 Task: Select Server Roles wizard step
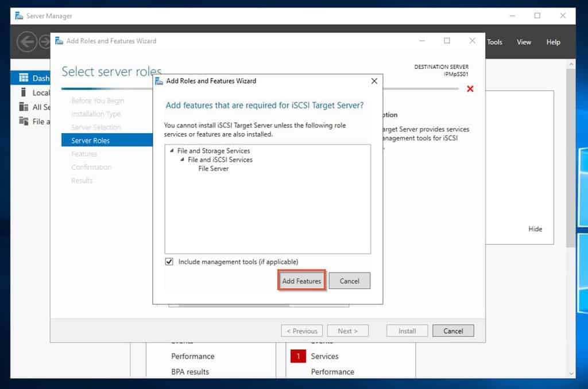pyautogui.click(x=107, y=140)
